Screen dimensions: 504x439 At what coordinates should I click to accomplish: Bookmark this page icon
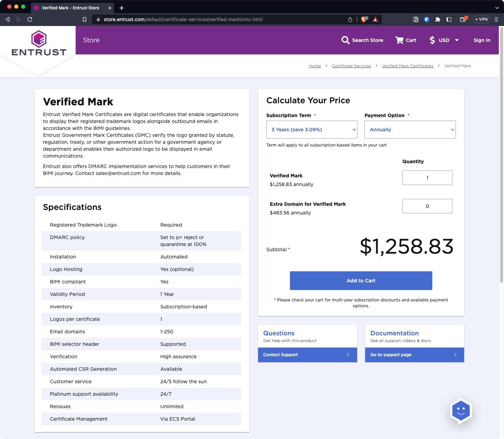85,19
